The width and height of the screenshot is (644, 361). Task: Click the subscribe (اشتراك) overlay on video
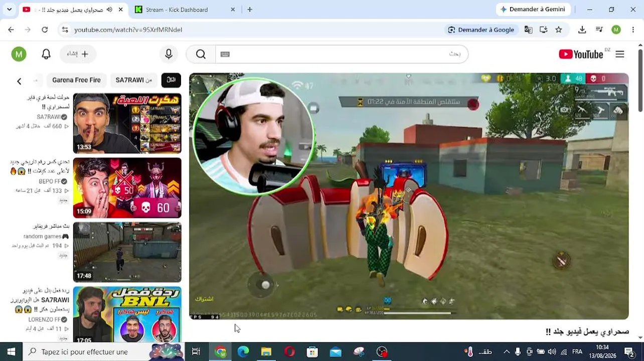[204, 299]
